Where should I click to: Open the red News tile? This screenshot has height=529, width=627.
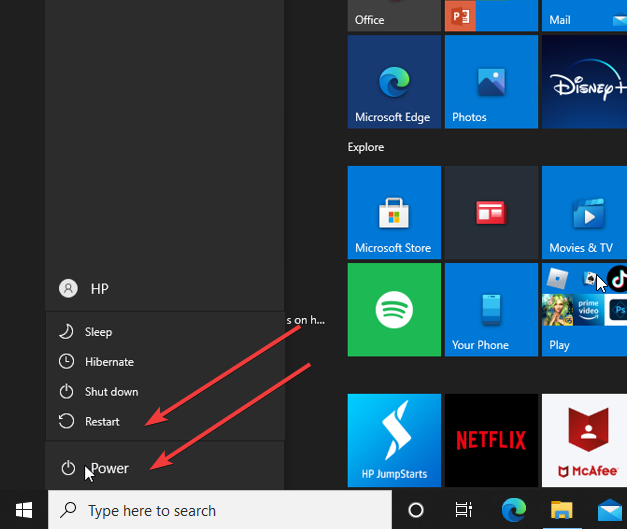(491, 212)
